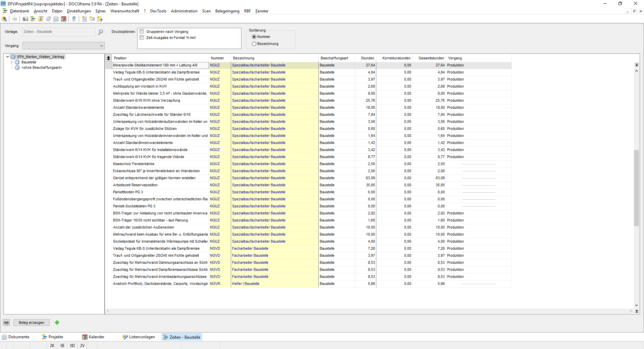Click the 63,09 Stunden cell
This screenshot has height=349, width=644.
click(366, 178)
